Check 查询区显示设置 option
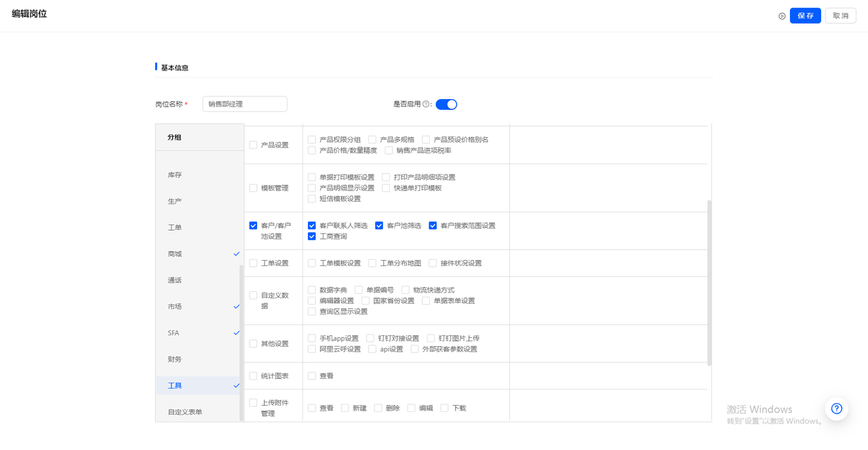Screen dimensions: 868x450 pyautogui.click(x=312, y=312)
